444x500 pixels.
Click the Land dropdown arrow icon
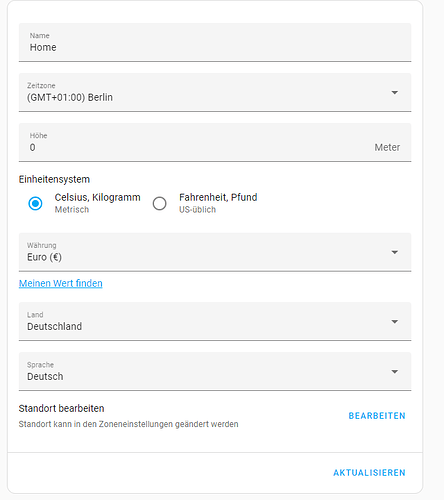[395, 322]
